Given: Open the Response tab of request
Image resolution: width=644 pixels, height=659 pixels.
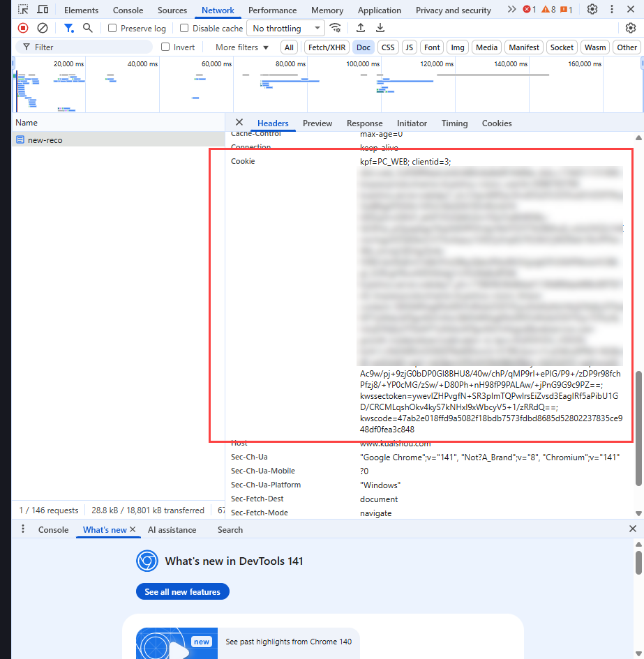Looking at the screenshot, I should (x=364, y=123).
